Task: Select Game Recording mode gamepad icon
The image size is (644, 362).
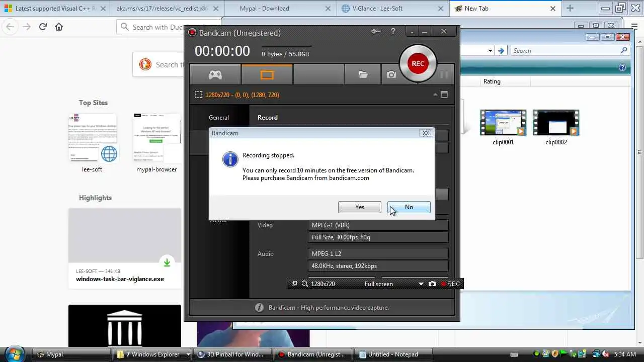Action: click(x=215, y=75)
